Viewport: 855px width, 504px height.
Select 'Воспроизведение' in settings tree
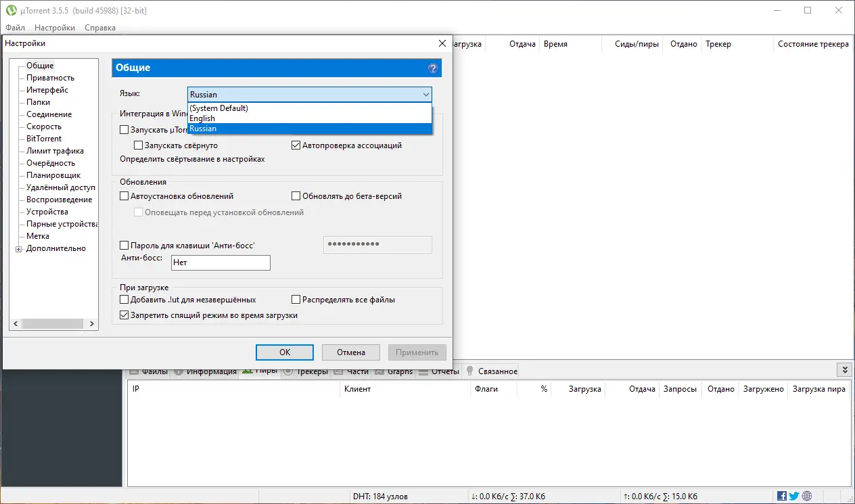pos(60,200)
